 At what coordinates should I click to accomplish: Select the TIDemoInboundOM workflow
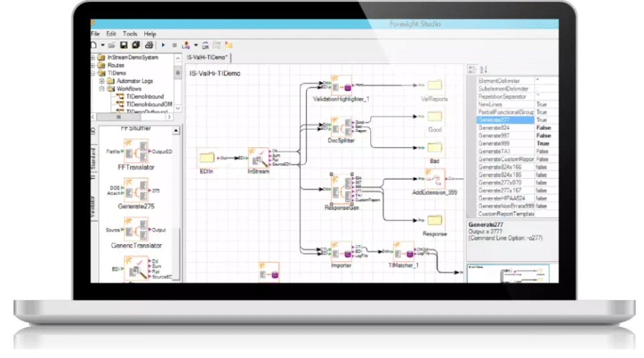(149, 105)
